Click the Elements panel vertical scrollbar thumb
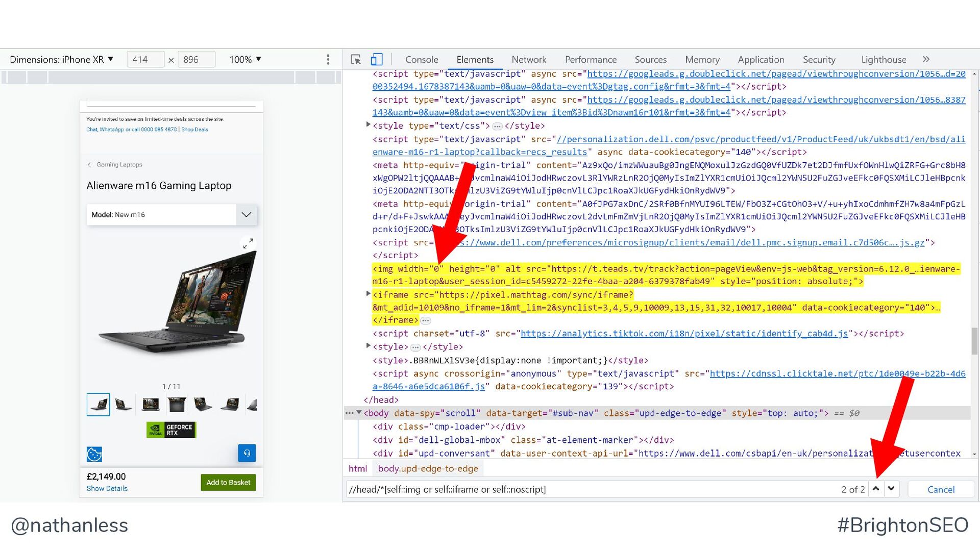Screen dimensions: 980x551 click(974, 340)
